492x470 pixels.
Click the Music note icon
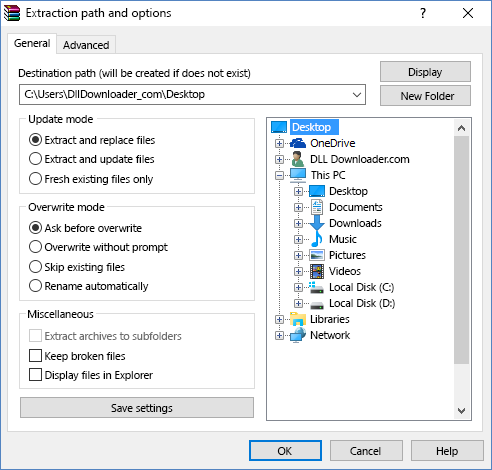(x=317, y=239)
